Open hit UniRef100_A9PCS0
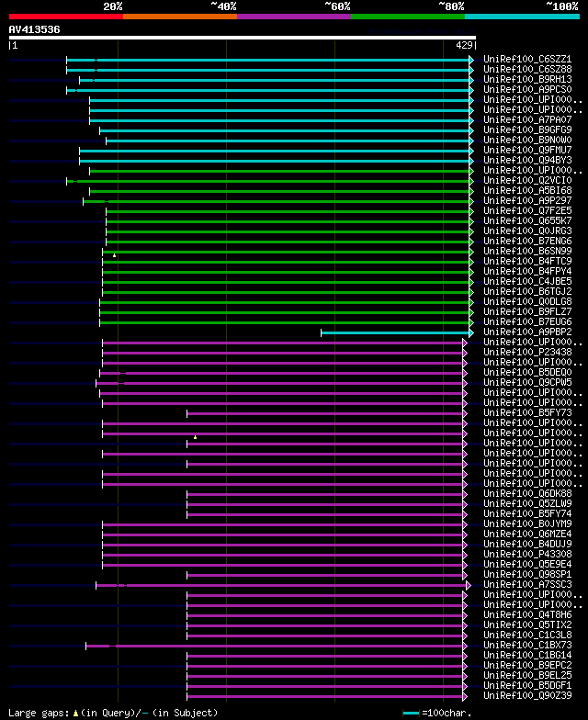 [527, 90]
